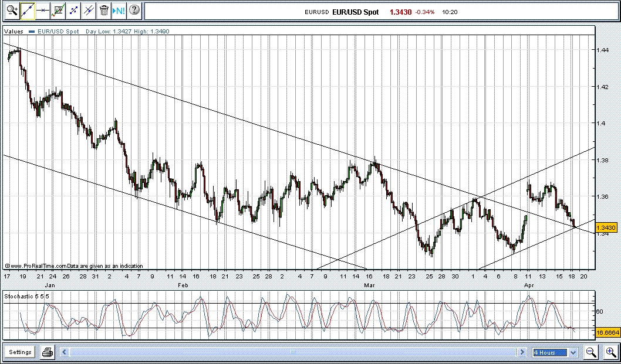Click the EUR/USD Spot legend label
Screen dimensions: 621x364
click(58, 31)
